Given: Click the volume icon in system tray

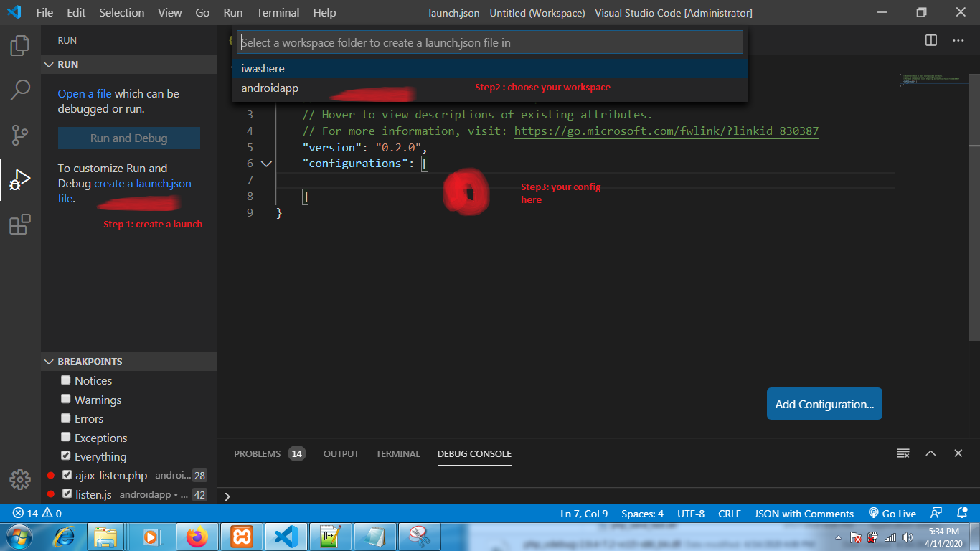Looking at the screenshot, I should click(x=908, y=537).
